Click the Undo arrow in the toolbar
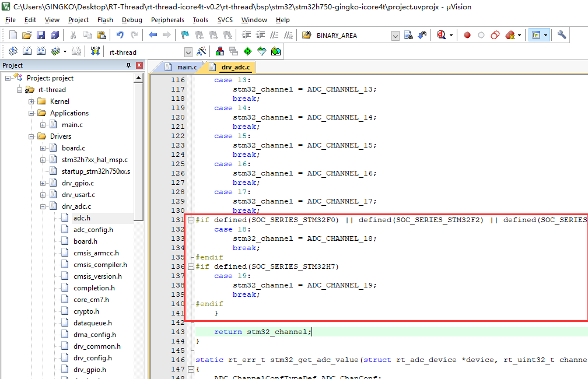The width and height of the screenshot is (588, 379). [x=120, y=35]
